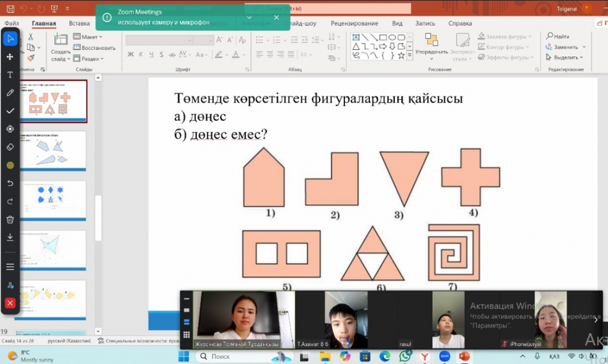This screenshot has width=608, height=364.
Task: Open the Упорядочить arrange dropdown
Action: tap(431, 47)
